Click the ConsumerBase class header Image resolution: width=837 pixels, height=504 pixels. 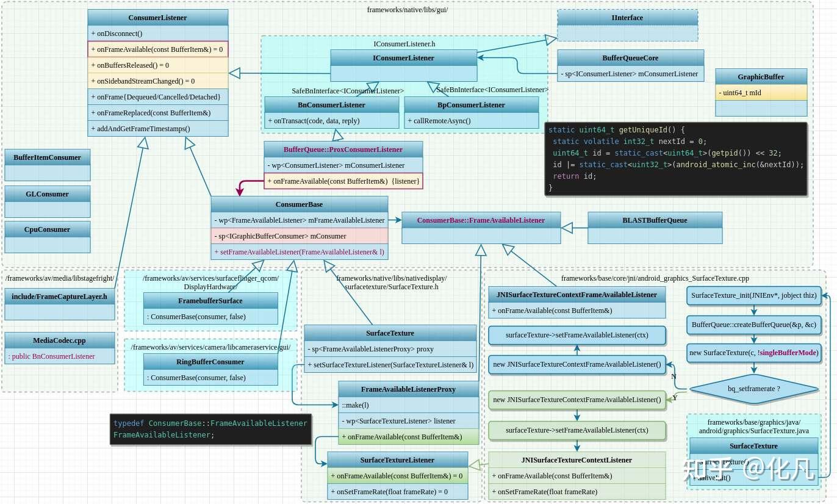coord(299,204)
